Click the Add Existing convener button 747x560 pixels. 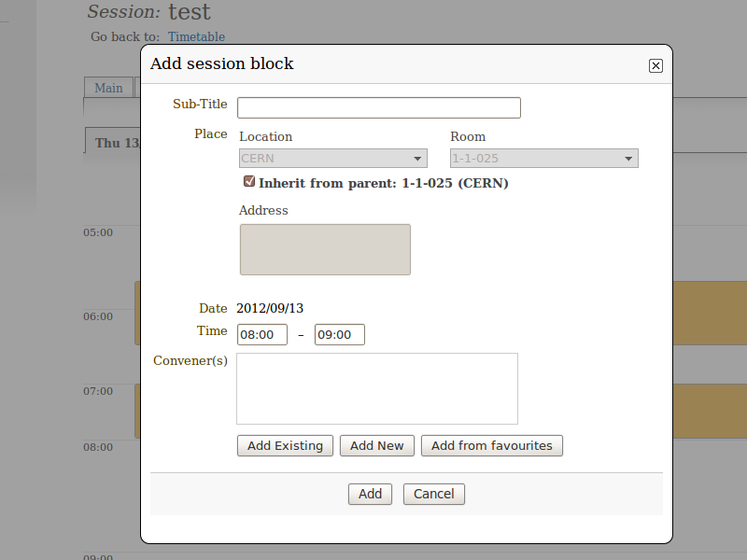[x=285, y=446]
